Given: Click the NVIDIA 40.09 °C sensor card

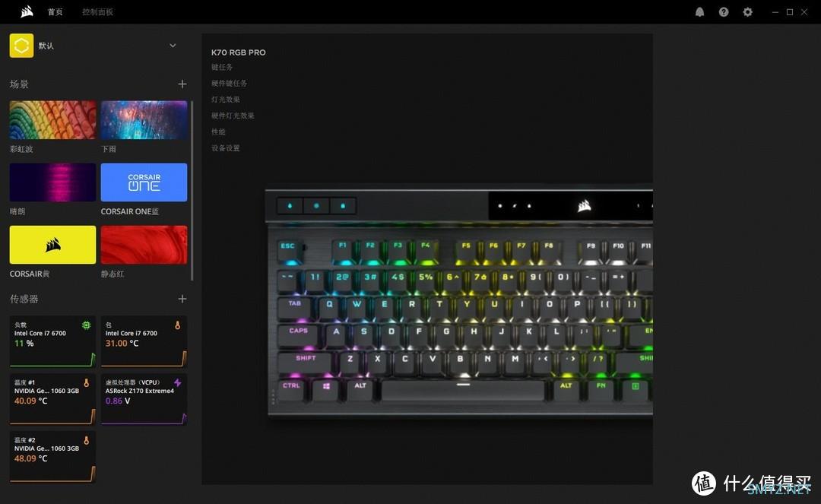Looking at the screenshot, I should [52, 399].
